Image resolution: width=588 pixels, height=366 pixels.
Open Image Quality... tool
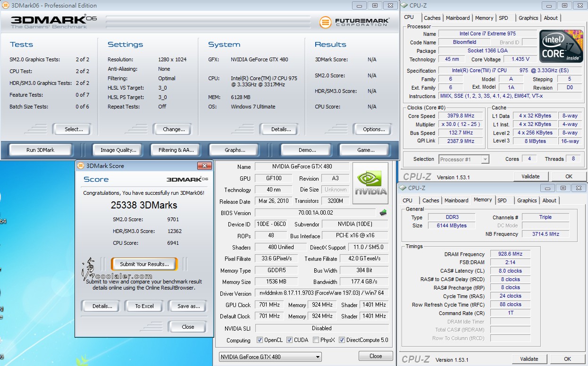pyautogui.click(x=118, y=150)
